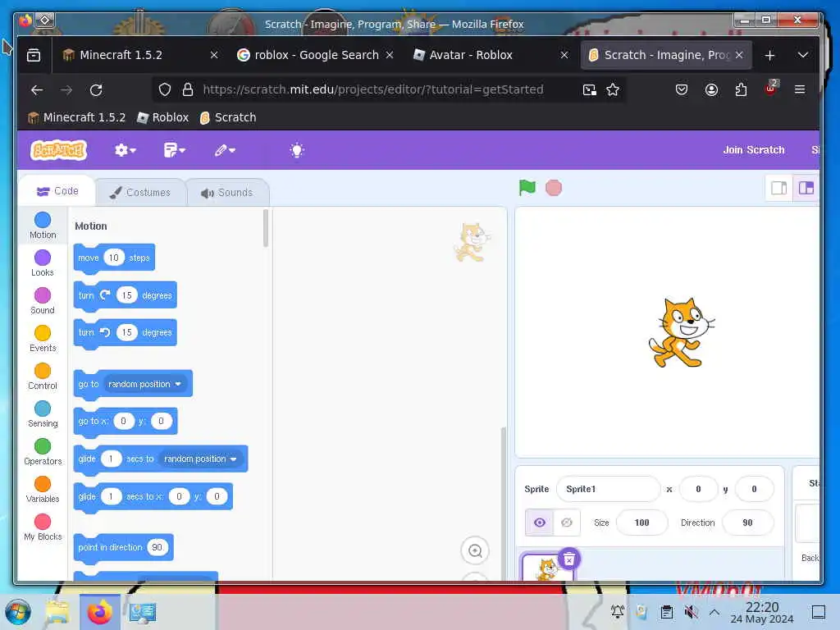Select the Looks block category

43,263
